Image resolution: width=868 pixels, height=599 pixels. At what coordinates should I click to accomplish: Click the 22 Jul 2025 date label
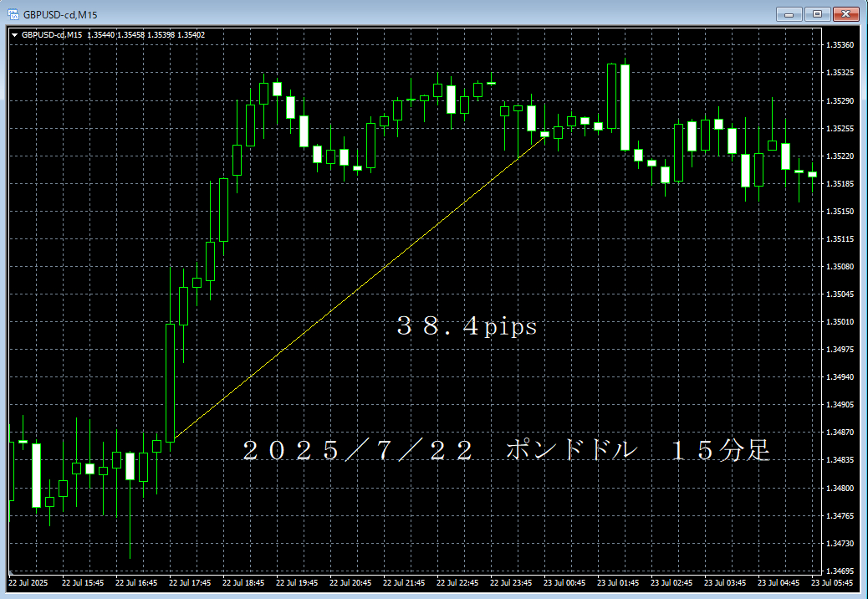pos(28,583)
